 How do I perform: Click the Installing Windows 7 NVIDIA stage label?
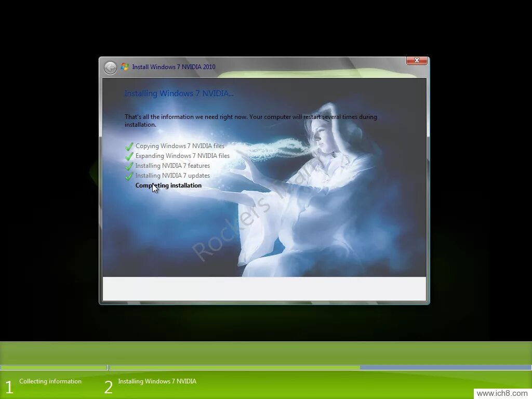pos(157,381)
